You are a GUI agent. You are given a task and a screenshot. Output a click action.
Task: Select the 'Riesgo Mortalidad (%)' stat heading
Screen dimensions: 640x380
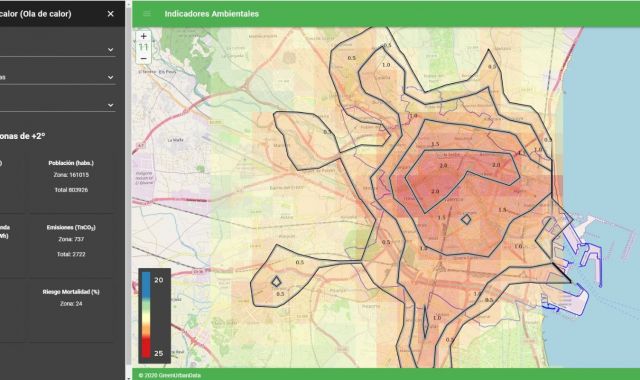pos(71,292)
